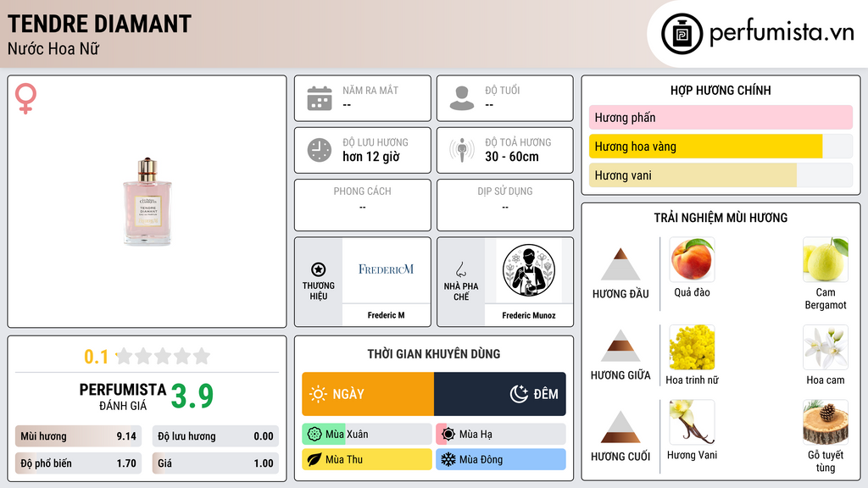The image size is (868, 488).
Task: Click the 'hơn 12 giờ' longevity value
Action: 371,157
